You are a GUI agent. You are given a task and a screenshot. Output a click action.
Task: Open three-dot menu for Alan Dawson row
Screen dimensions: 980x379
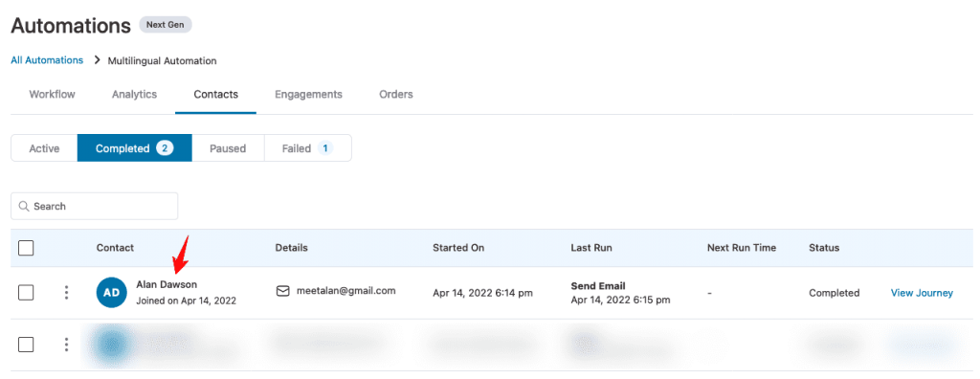click(x=66, y=293)
